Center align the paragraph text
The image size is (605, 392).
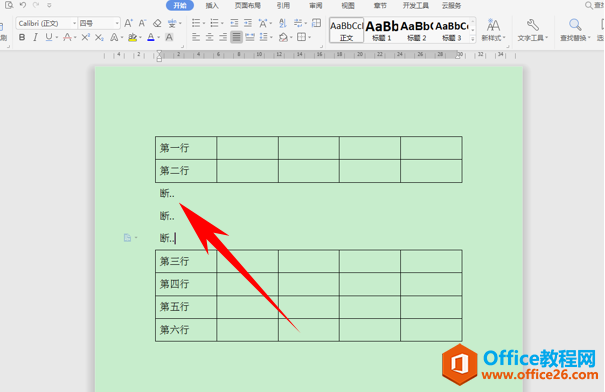tap(210, 37)
